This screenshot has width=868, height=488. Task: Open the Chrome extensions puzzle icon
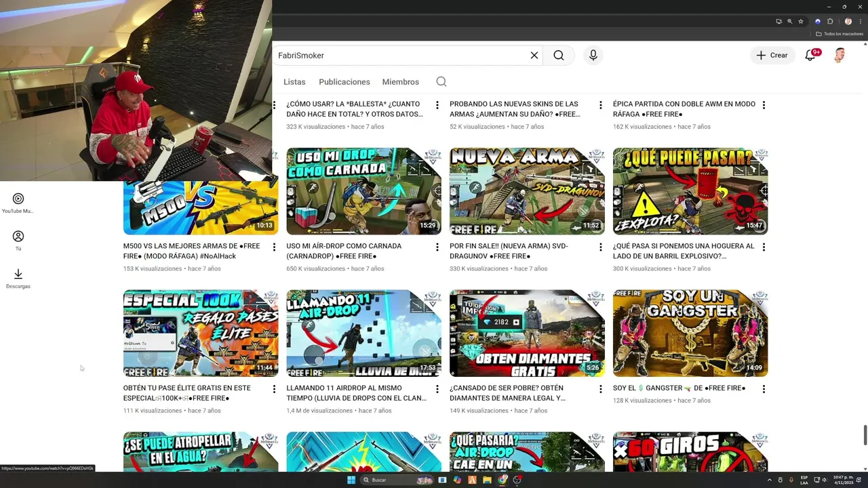point(830,21)
